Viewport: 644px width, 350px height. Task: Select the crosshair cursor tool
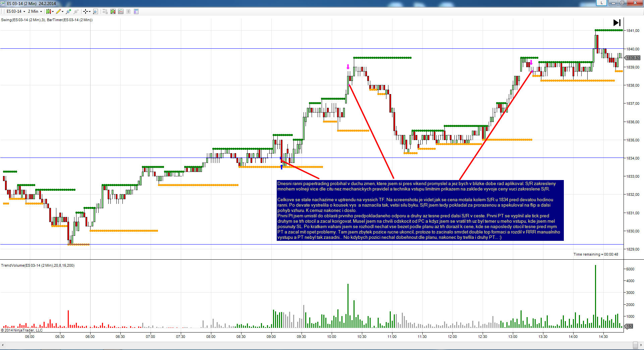click(86, 11)
